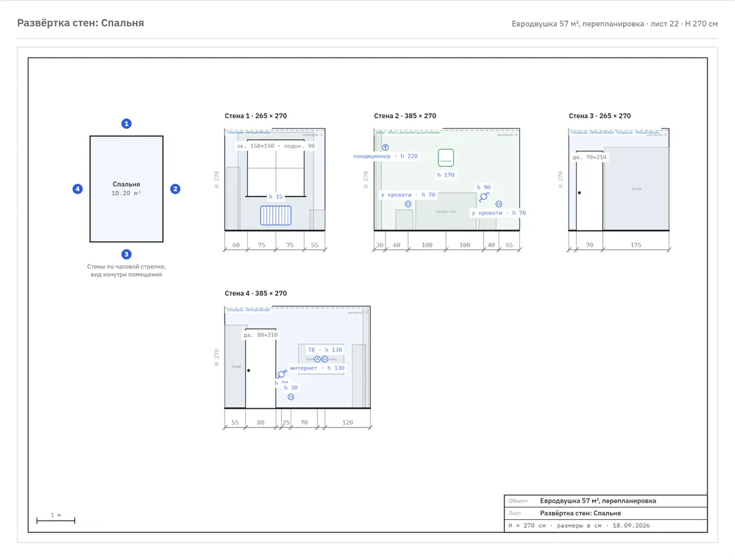Click the 1 м scale bar
Image resolution: width=735 pixels, height=560 pixels.
tap(55, 520)
